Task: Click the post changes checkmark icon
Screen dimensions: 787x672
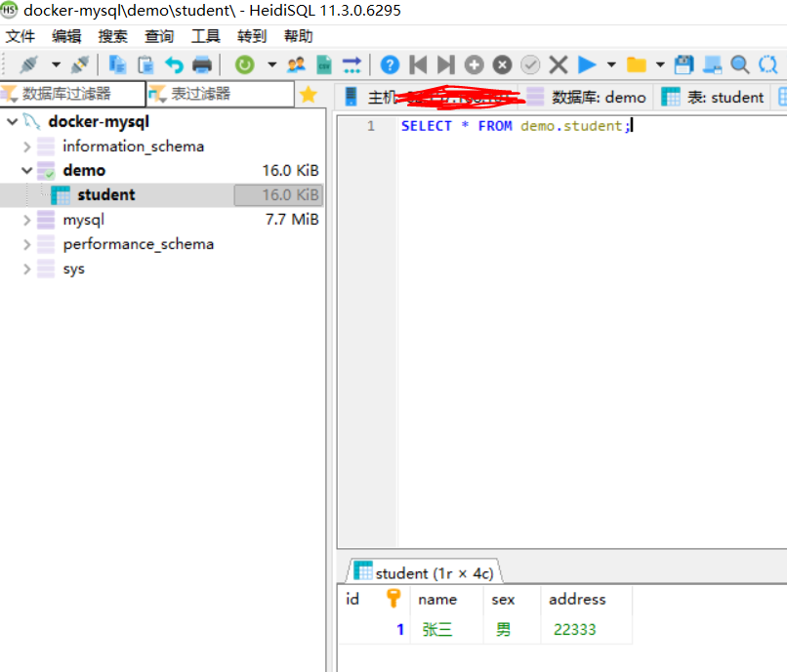Action: pos(530,64)
